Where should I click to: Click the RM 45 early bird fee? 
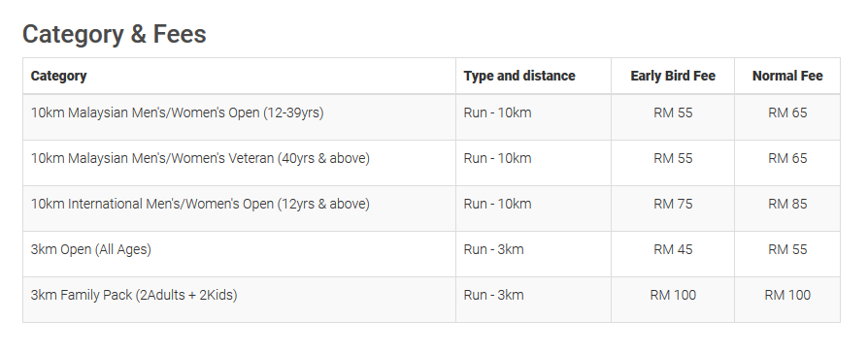pyautogui.click(x=673, y=249)
